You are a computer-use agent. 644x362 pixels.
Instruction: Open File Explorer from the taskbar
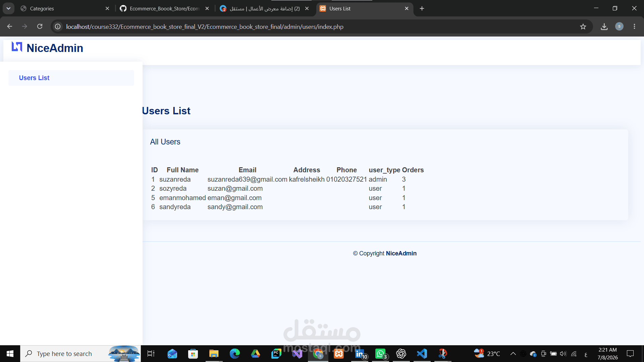click(x=214, y=354)
